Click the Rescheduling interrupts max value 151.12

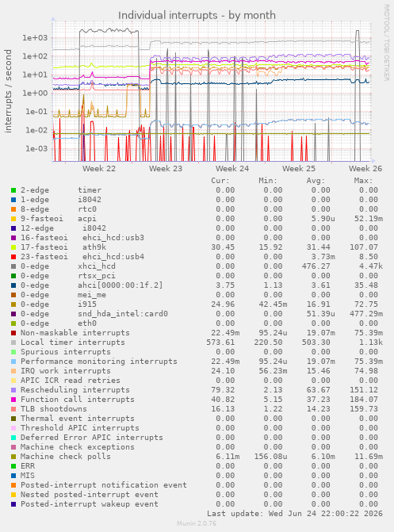coord(364,390)
